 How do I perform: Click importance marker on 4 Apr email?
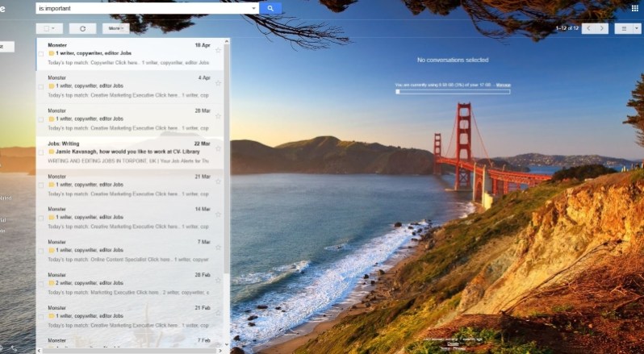[x=52, y=86]
